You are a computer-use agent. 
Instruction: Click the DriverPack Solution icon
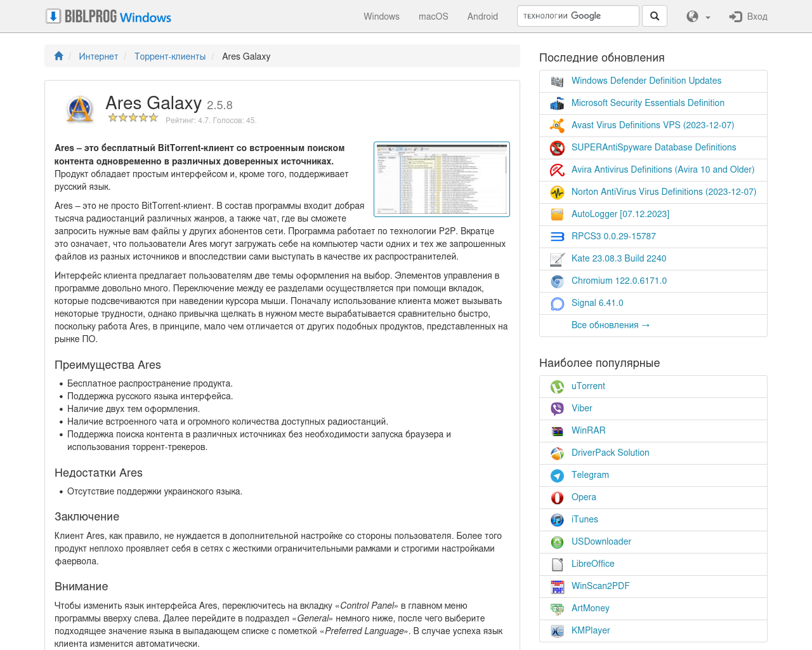[x=557, y=453]
